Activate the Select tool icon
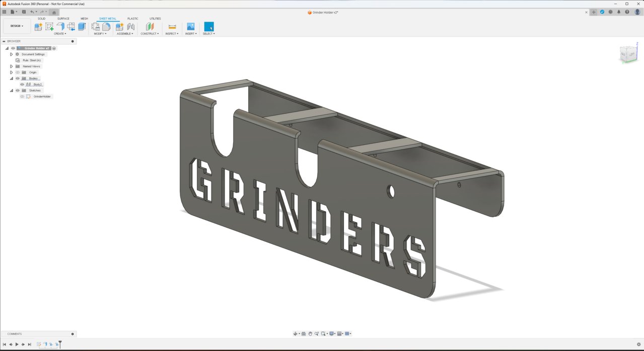Image resolution: width=644 pixels, height=351 pixels. tap(209, 27)
